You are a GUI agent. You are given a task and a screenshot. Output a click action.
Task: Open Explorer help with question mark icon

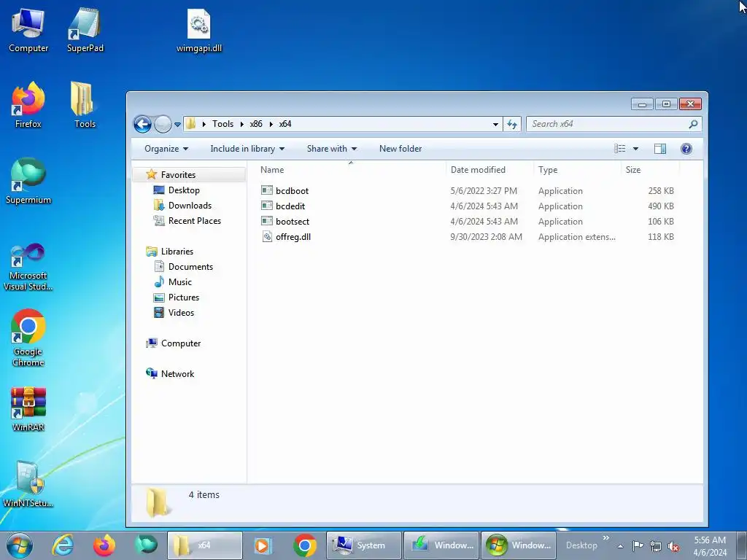pos(686,149)
